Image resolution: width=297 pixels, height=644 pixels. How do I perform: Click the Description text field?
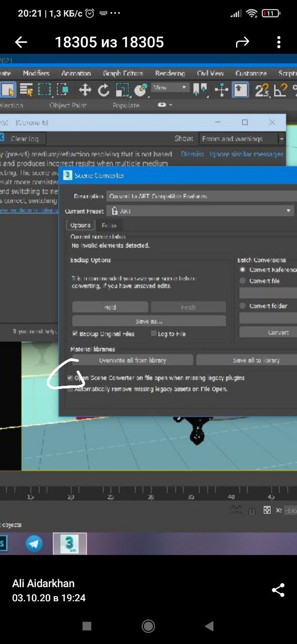point(201,196)
